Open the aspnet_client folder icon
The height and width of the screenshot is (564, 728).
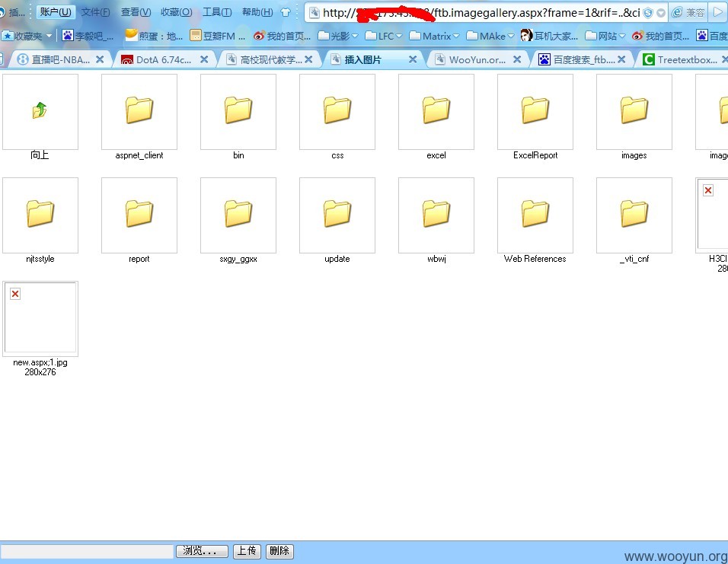pos(139,111)
